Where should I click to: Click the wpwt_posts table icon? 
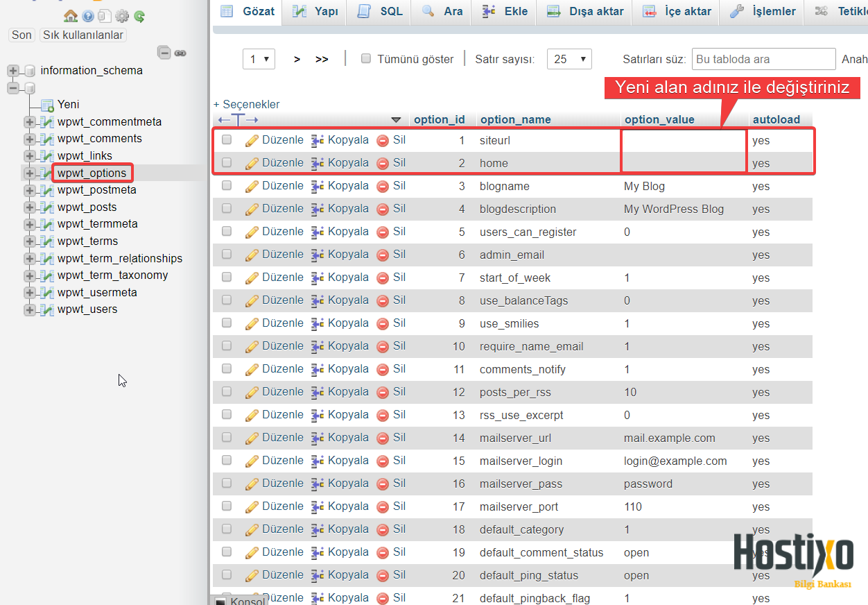tap(47, 207)
